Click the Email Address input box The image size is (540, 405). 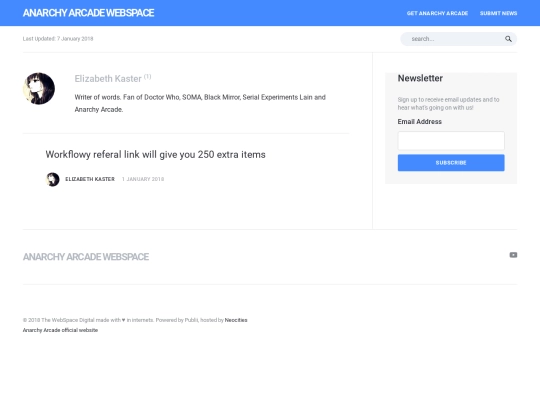pos(451,141)
